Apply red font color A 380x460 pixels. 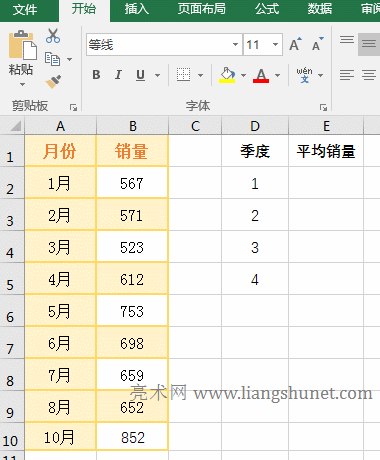point(261,75)
